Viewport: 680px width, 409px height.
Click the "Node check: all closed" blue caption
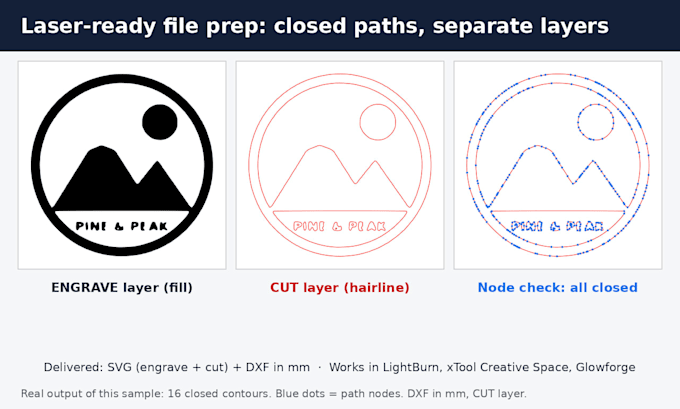(558, 288)
